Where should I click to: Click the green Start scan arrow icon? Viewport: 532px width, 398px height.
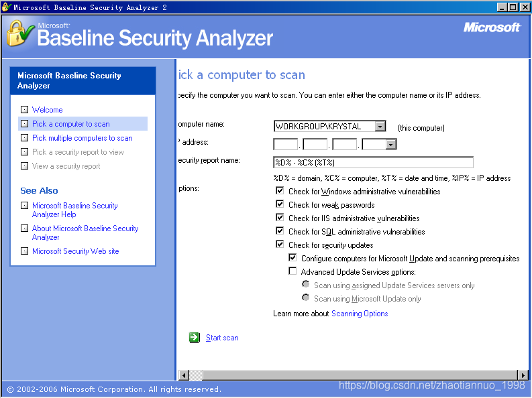point(195,338)
